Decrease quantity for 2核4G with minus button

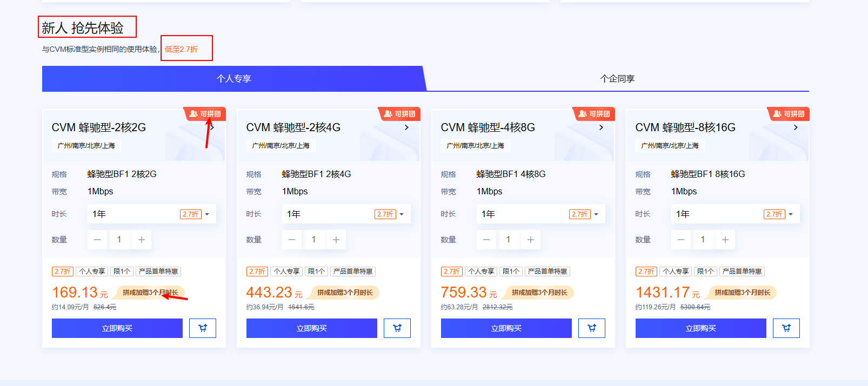(292, 240)
